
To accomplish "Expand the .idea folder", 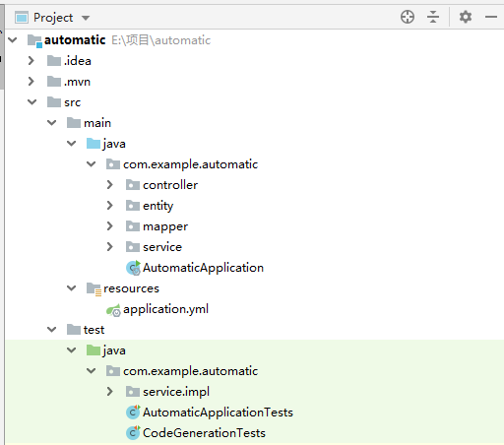I will (x=31, y=61).
